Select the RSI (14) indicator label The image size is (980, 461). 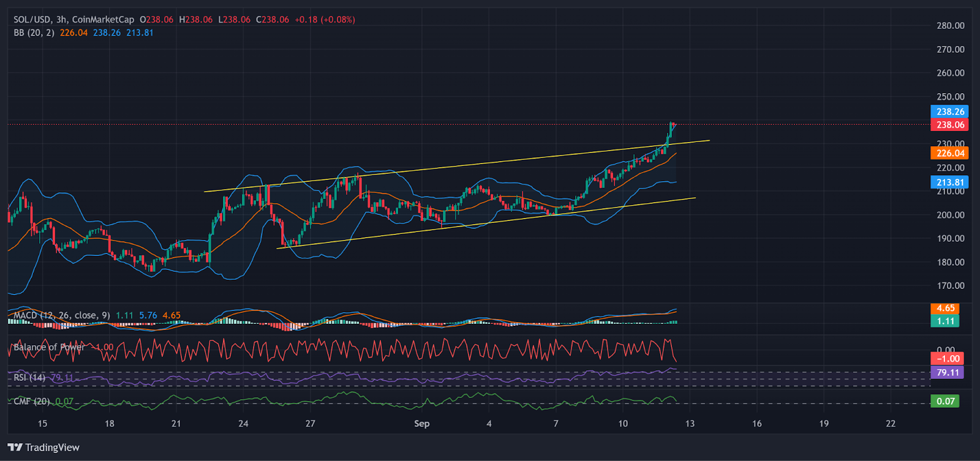coord(29,377)
